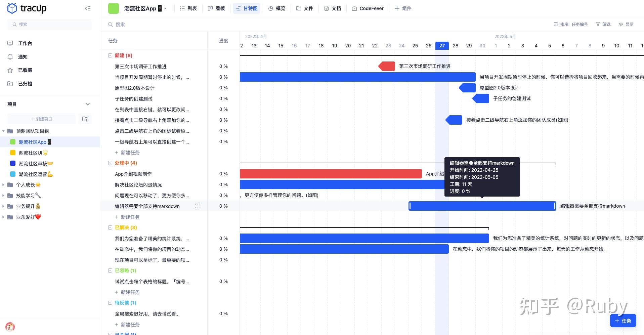644x335 pixels.
Task: Open task 全局搜索很好用，请去试试看。
Action: [147, 314]
